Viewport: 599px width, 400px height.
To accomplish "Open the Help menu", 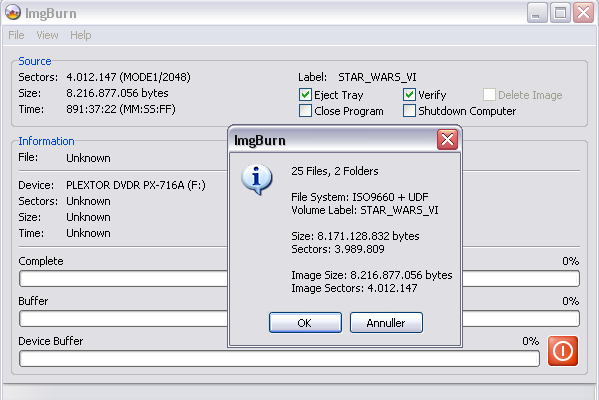I will (x=81, y=35).
